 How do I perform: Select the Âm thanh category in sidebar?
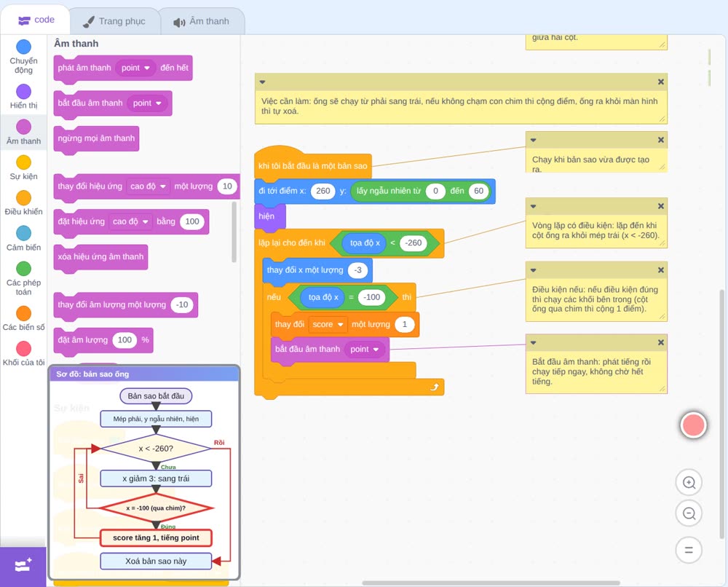[23, 133]
